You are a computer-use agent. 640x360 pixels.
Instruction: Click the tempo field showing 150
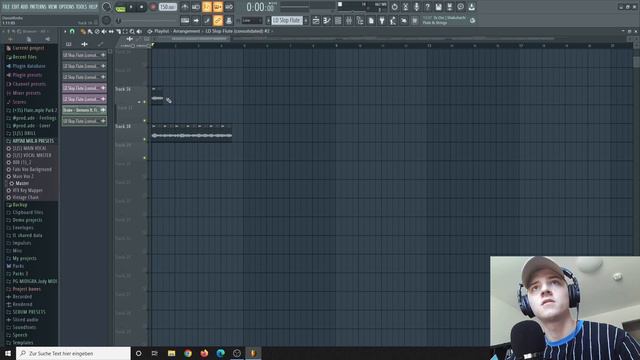coord(167,7)
